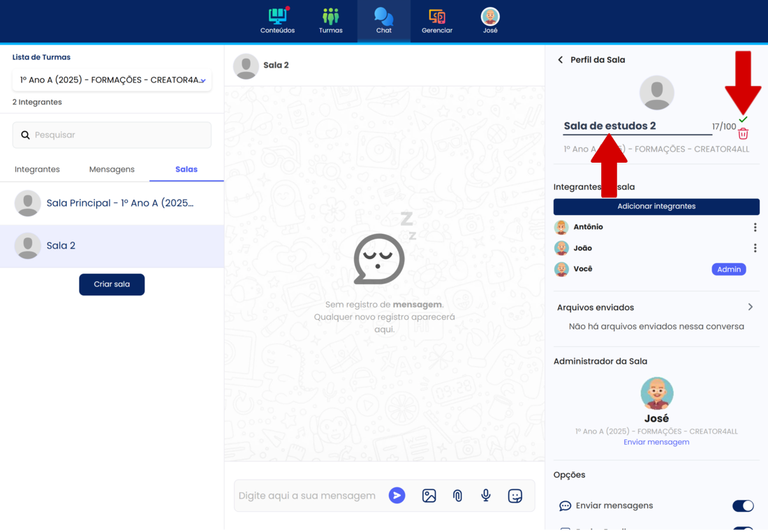This screenshot has width=768, height=532.
Task: Open the Turmas section icon
Action: click(x=330, y=17)
